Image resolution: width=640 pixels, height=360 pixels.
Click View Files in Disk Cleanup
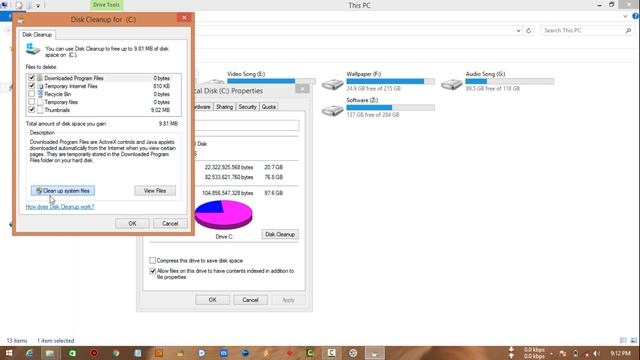tap(155, 191)
